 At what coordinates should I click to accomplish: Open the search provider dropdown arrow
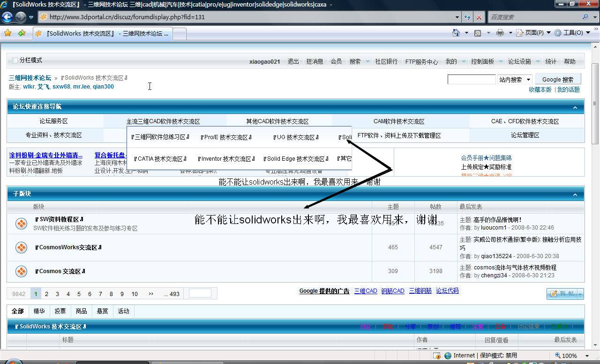[594, 17]
